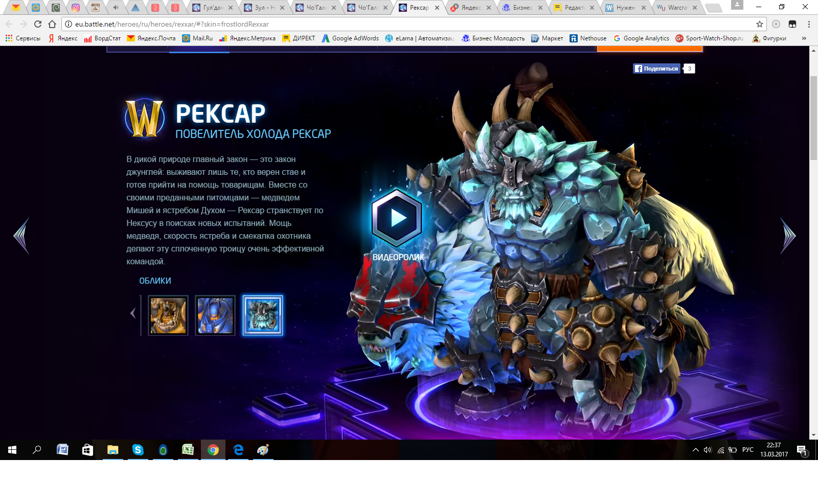Play the Rexxar video clip

pyautogui.click(x=397, y=218)
